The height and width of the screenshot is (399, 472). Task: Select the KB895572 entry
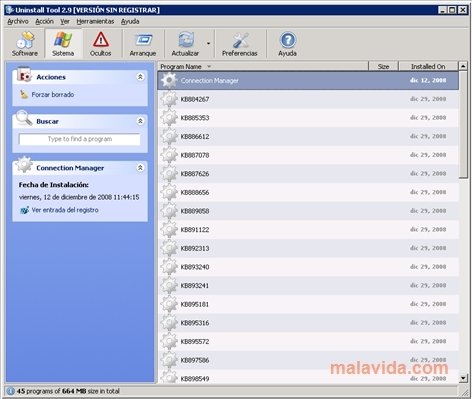tap(308, 342)
